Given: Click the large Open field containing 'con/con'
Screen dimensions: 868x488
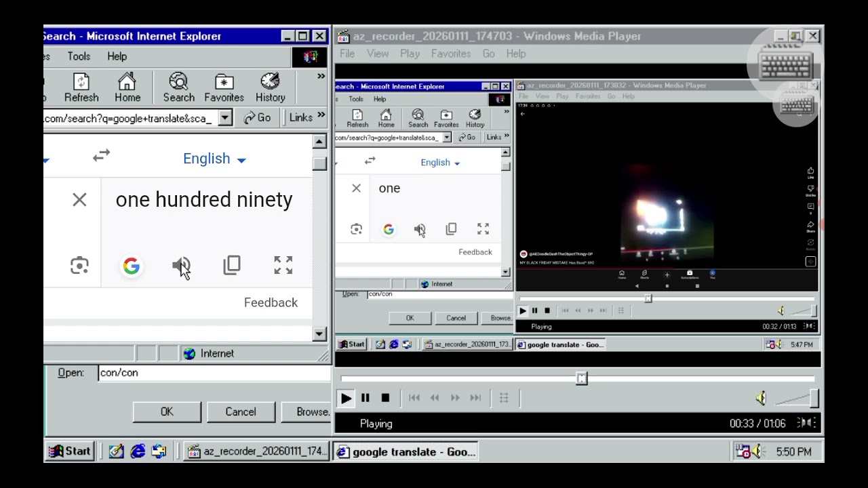Looking at the screenshot, I should coord(214,373).
